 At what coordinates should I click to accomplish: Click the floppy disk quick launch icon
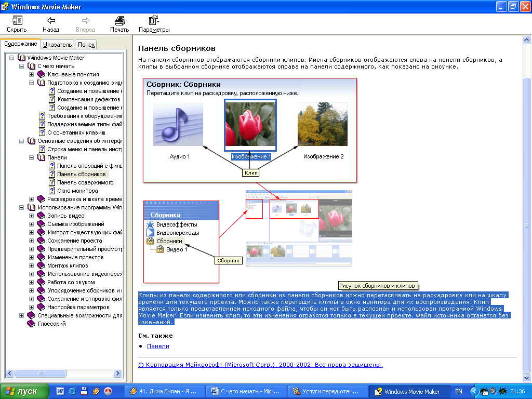(x=84, y=391)
